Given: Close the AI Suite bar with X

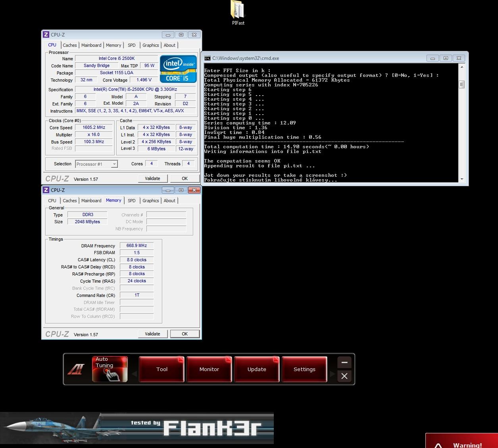Looking at the screenshot, I should (x=344, y=376).
